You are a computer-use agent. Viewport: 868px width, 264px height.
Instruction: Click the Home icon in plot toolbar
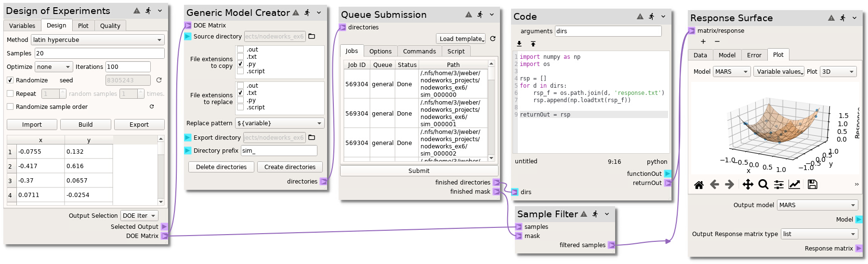coord(698,185)
